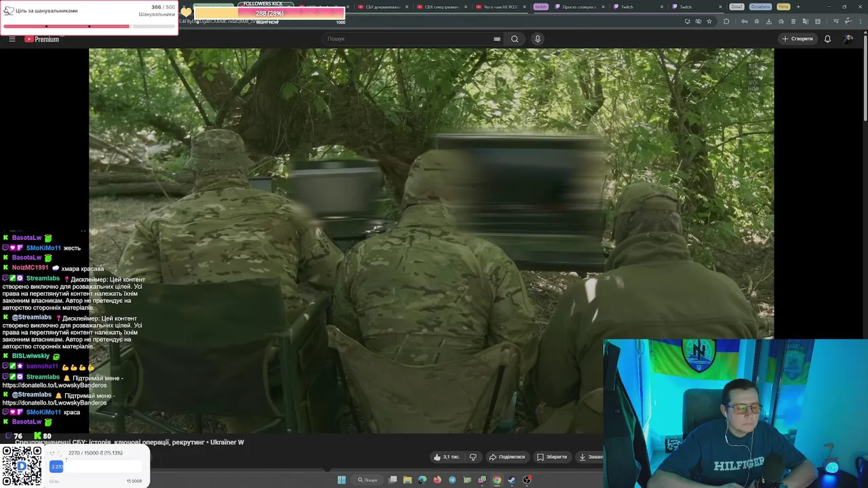Click the install app icon in address bar
Image resolution: width=868 pixels, height=488 pixels.
point(688,21)
